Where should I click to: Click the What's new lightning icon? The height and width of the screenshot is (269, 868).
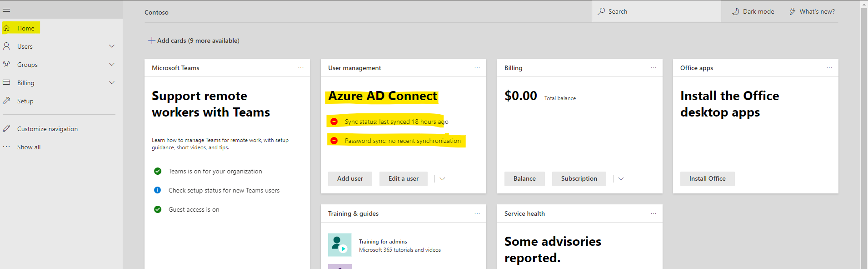point(792,11)
